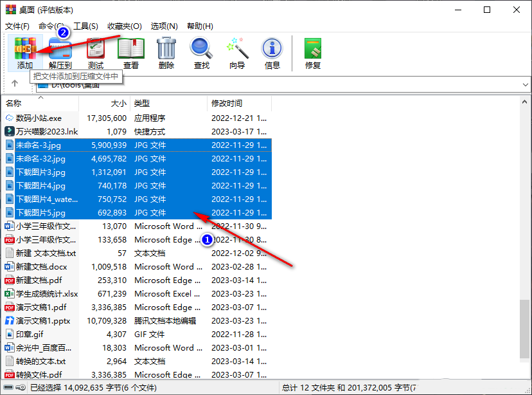Click the Microsoft Excel type cell

tap(167, 294)
